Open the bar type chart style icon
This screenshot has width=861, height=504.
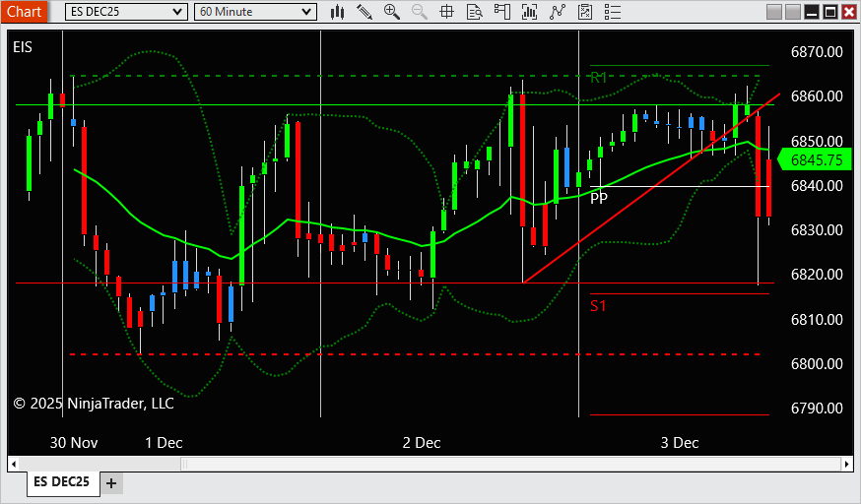(337, 12)
